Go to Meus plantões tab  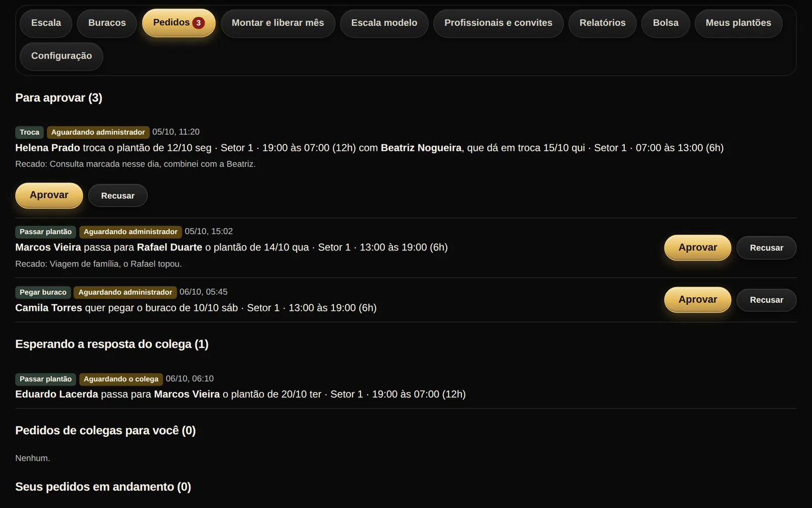738,23
